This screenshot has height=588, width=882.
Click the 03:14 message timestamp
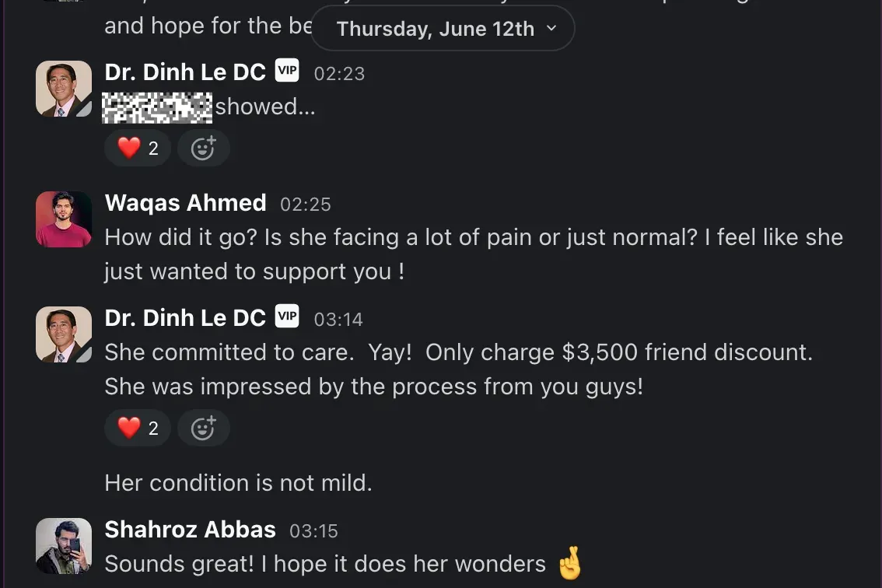pos(338,320)
